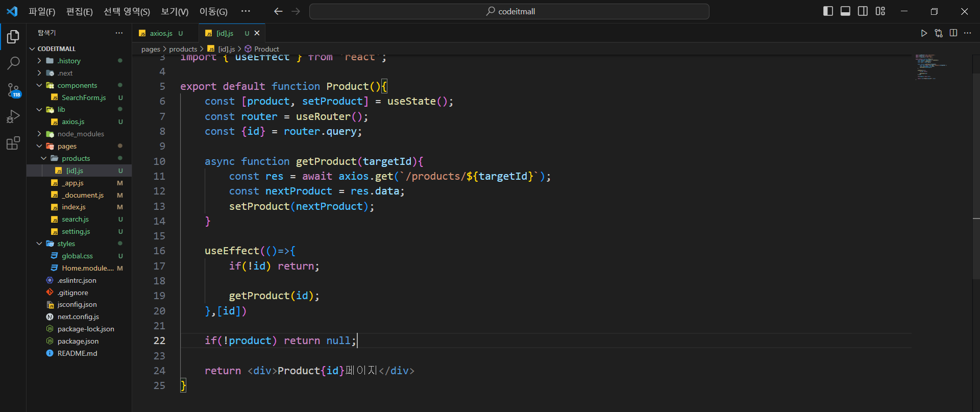Image resolution: width=980 pixels, height=412 pixels.
Task: Toggle secondary side bar visibility
Action: click(863, 11)
